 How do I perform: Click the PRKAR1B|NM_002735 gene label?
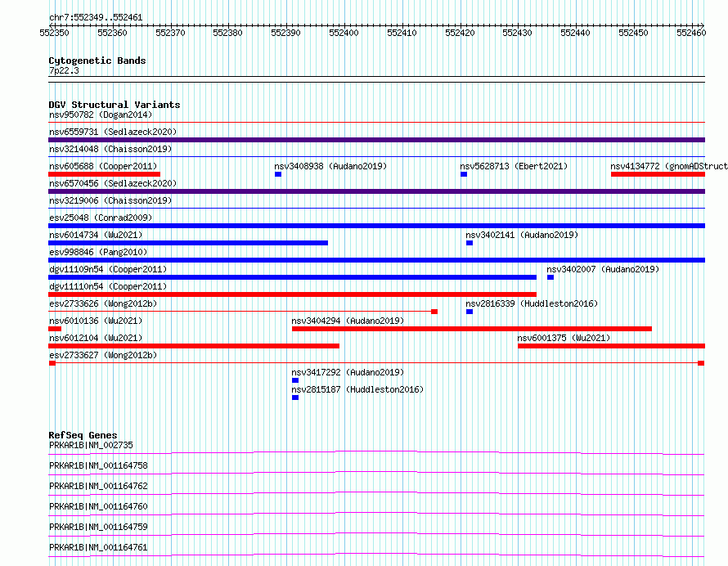[x=91, y=445]
